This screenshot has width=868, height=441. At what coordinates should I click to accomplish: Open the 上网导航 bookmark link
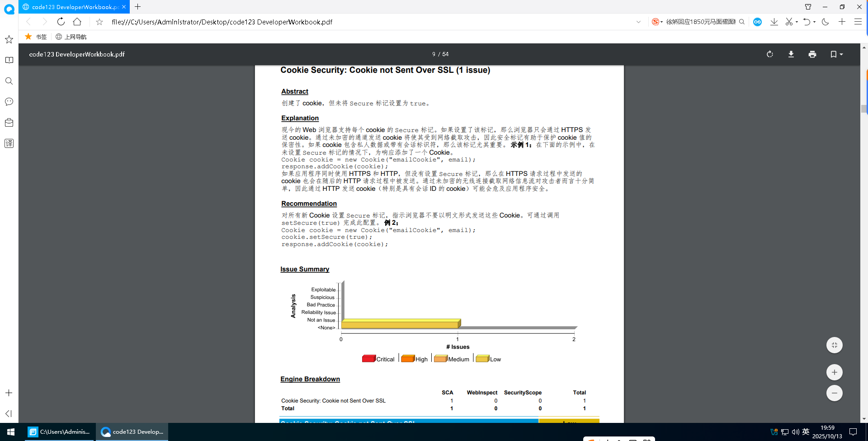[71, 37]
